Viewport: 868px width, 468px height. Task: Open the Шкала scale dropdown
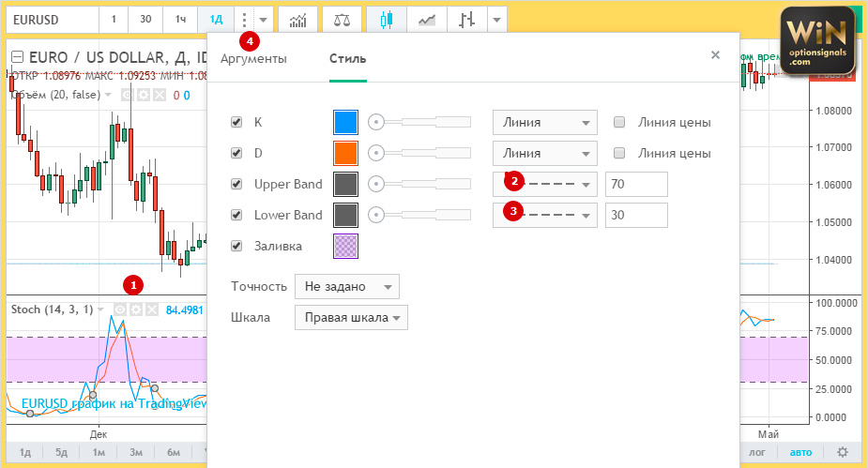351,317
